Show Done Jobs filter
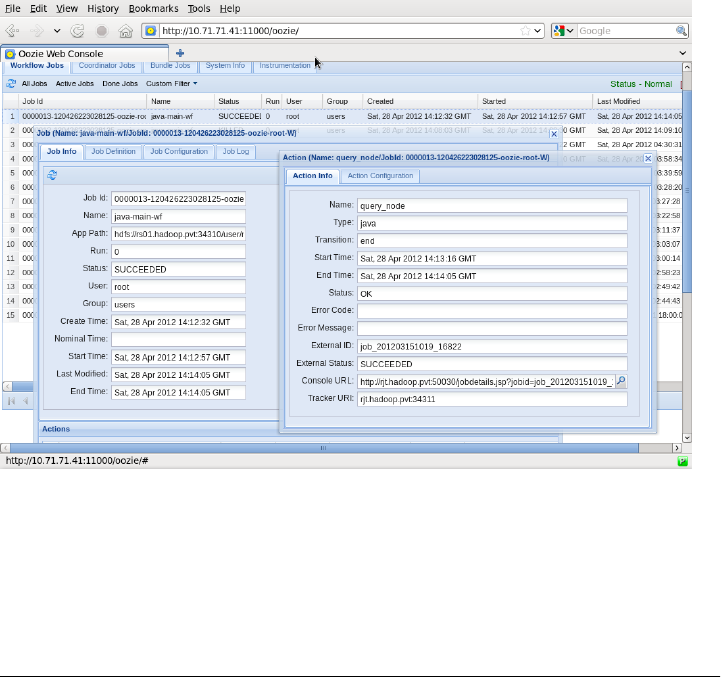The height and width of the screenshot is (677, 721). pos(120,84)
